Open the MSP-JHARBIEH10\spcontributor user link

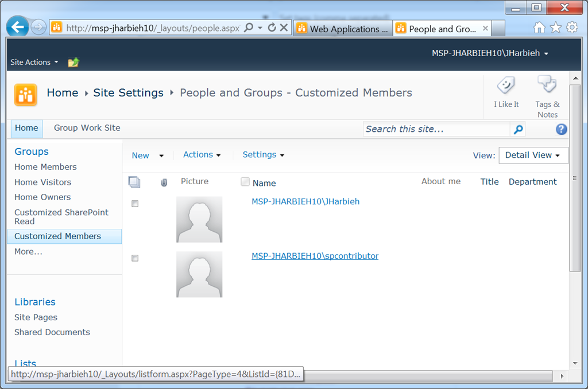pos(315,256)
